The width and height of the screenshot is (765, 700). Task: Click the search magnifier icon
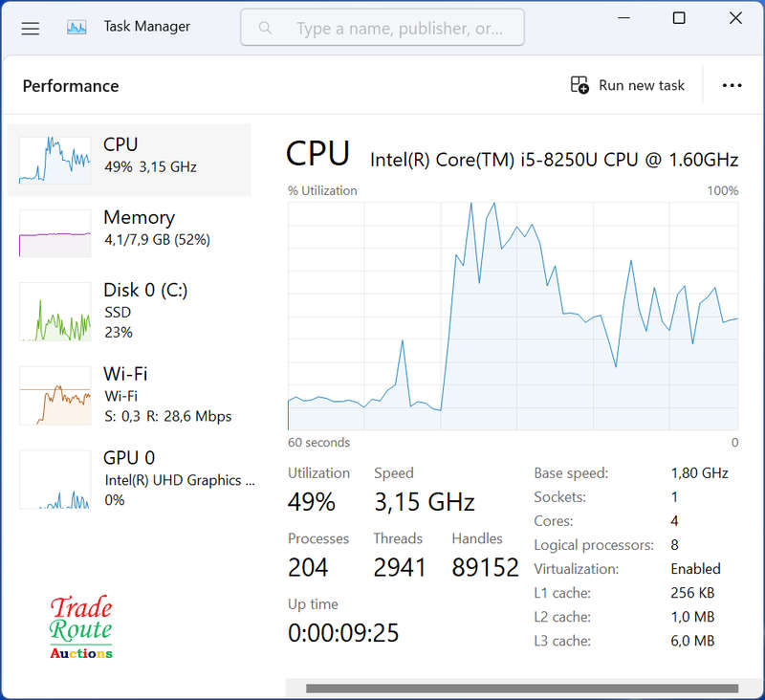point(265,28)
